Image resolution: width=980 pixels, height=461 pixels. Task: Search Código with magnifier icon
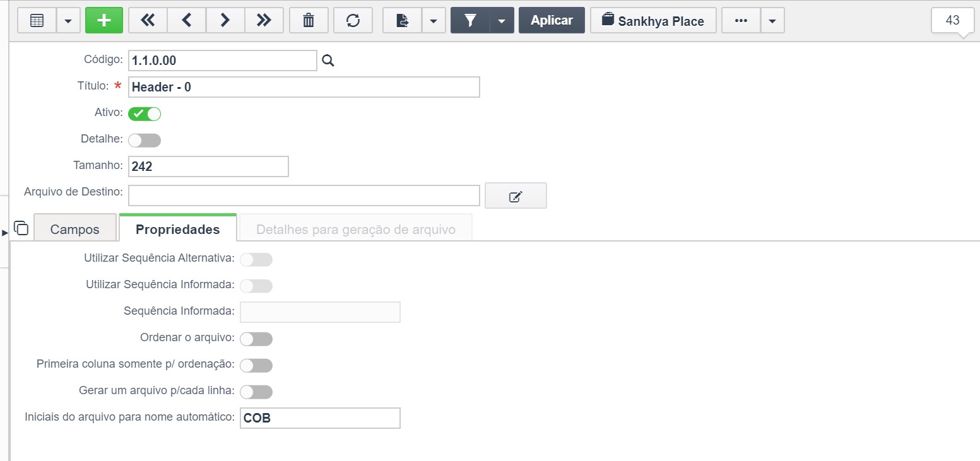click(328, 61)
